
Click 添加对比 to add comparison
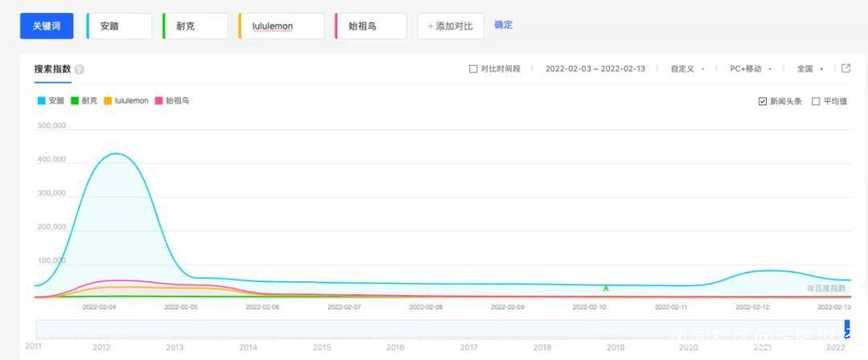(x=451, y=26)
